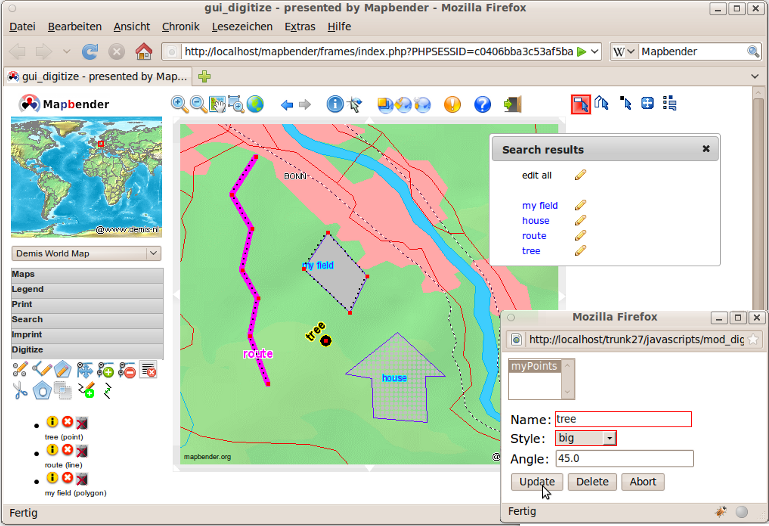Select the point selection arrow tool

[625, 103]
